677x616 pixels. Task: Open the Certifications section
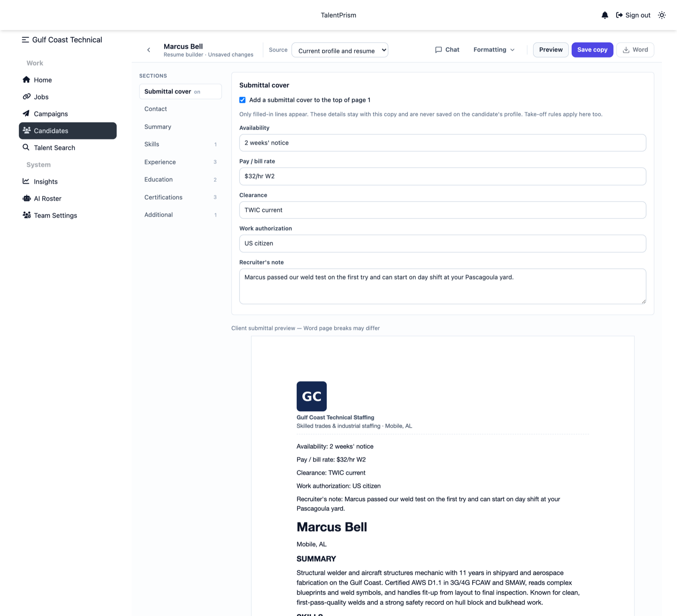click(x=180, y=197)
